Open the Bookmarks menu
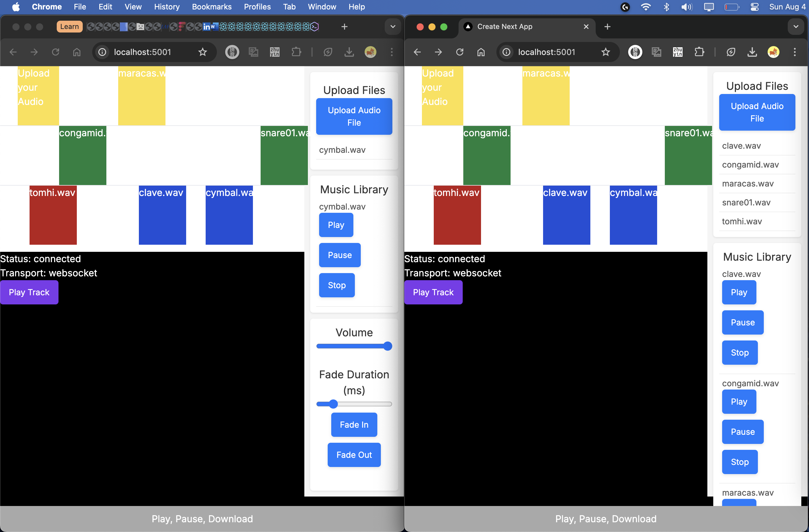Screen dimensions: 809x532 click(x=212, y=7)
